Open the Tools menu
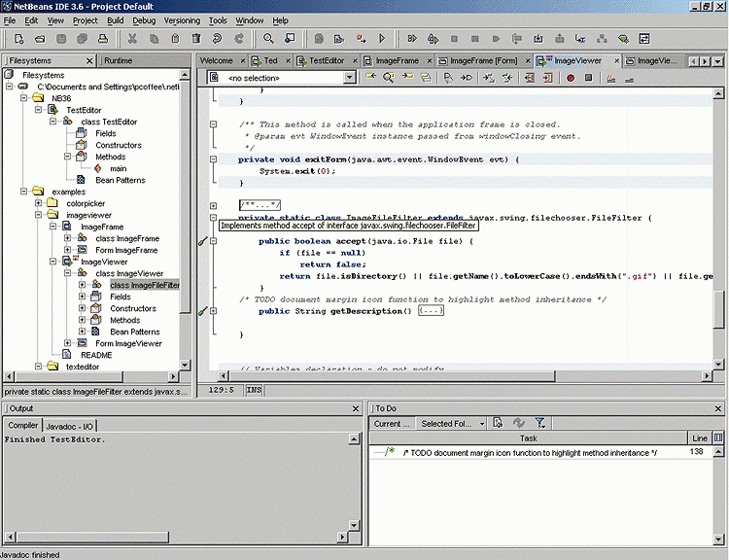 click(218, 20)
